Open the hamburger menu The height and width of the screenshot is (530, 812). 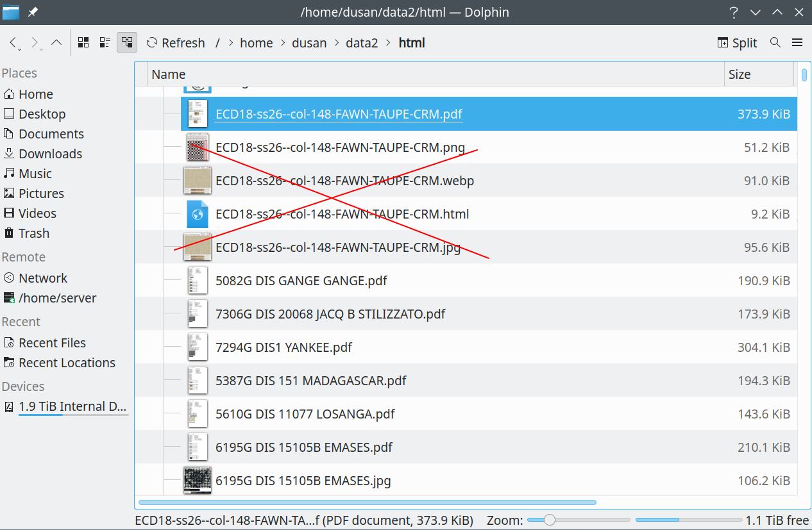point(797,43)
